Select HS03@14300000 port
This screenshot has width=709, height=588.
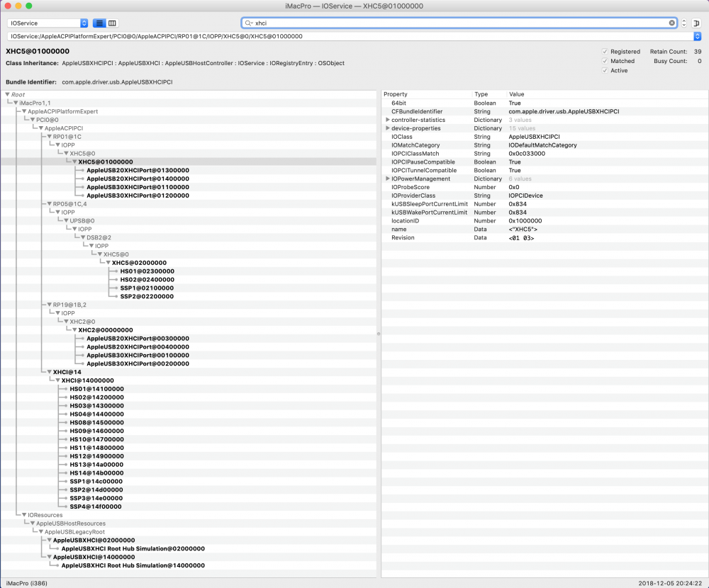pos(96,406)
